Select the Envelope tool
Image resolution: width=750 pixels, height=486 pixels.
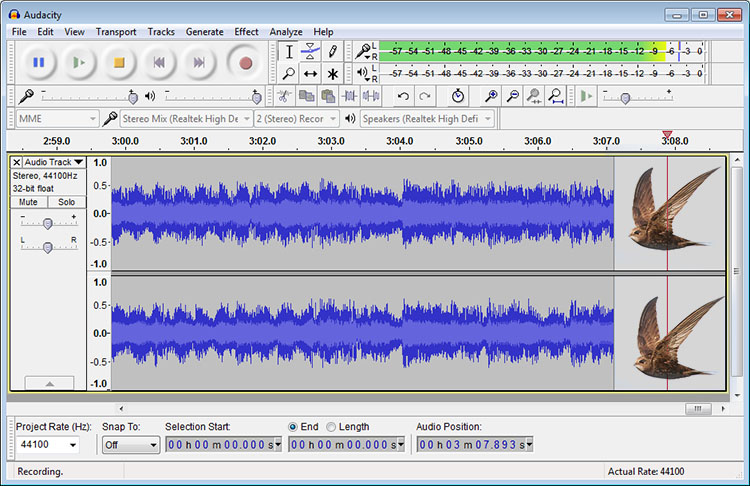point(310,52)
